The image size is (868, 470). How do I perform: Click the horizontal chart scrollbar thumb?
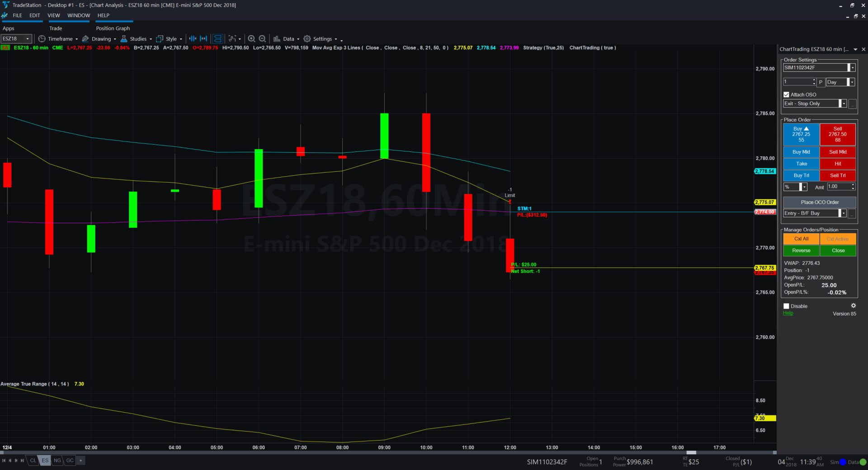click(691, 452)
